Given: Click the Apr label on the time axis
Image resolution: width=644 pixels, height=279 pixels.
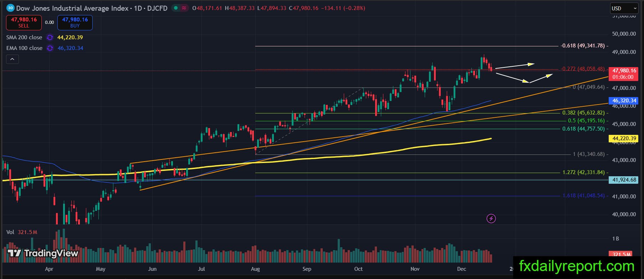Looking at the screenshot, I should (49, 269).
